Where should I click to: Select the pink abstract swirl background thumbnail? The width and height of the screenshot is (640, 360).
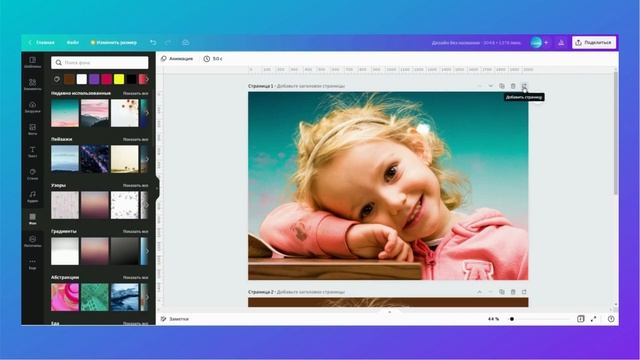click(x=65, y=297)
